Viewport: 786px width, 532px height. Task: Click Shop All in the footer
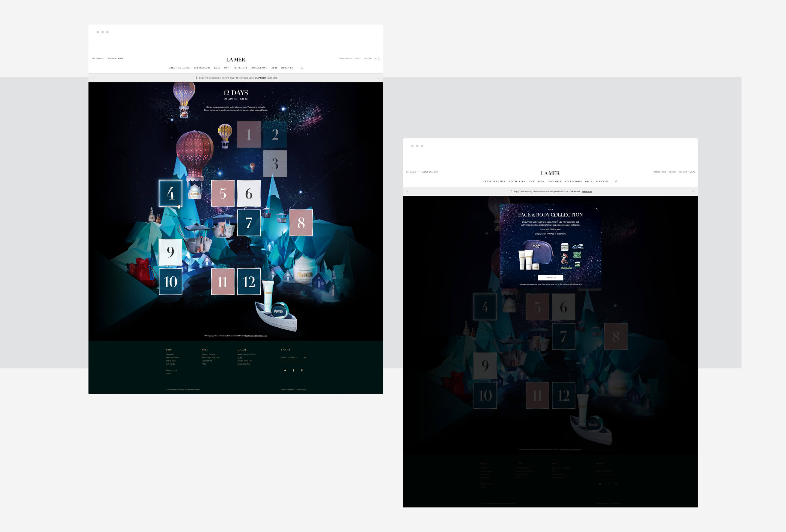tap(170, 354)
